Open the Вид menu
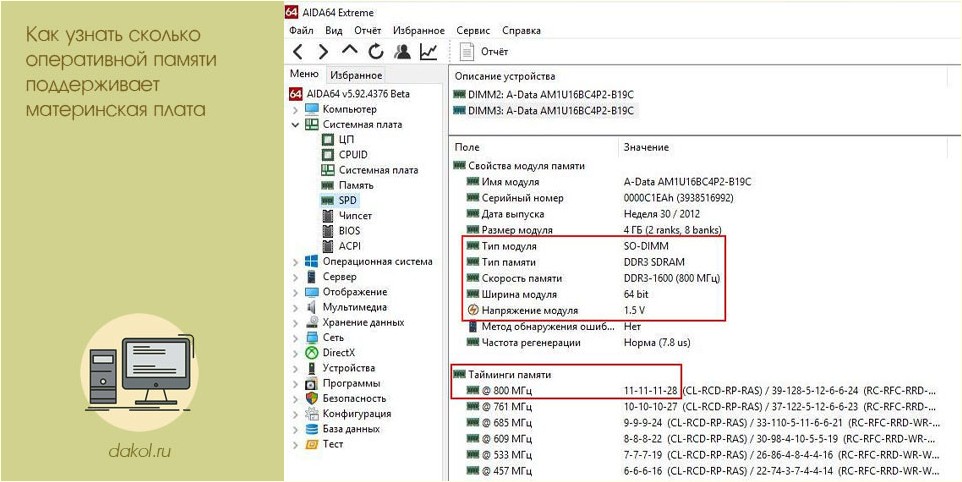The image size is (962, 482). [334, 30]
